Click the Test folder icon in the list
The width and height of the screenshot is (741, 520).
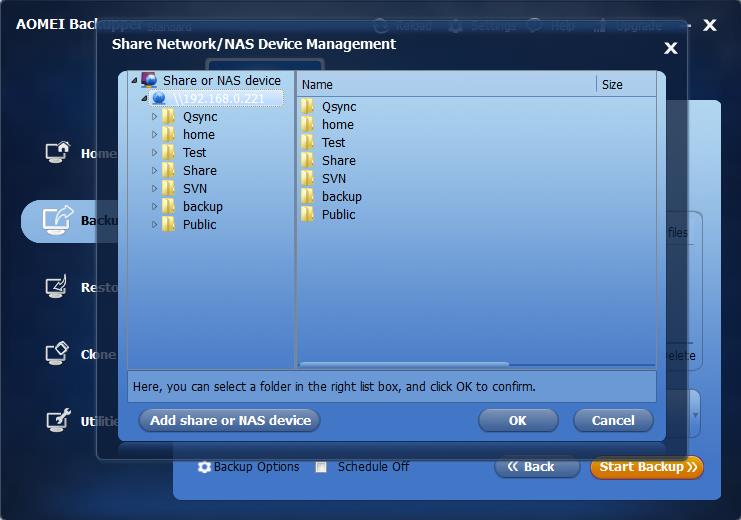click(x=307, y=143)
